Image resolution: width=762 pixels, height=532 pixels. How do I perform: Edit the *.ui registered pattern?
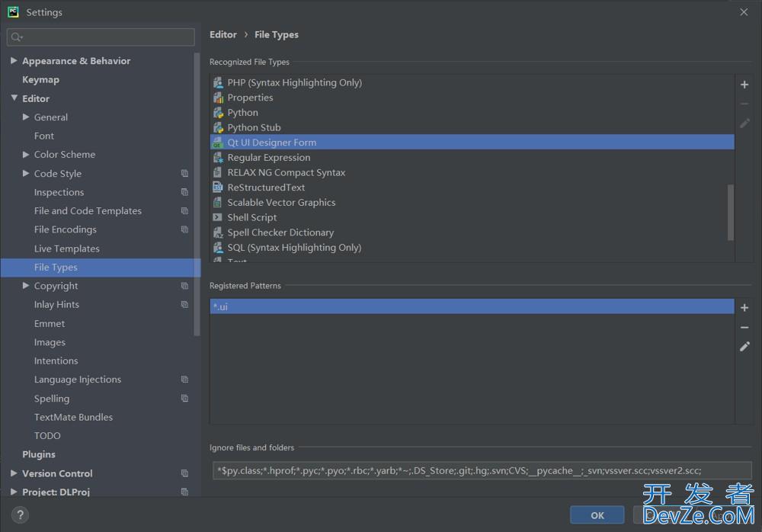coord(744,346)
